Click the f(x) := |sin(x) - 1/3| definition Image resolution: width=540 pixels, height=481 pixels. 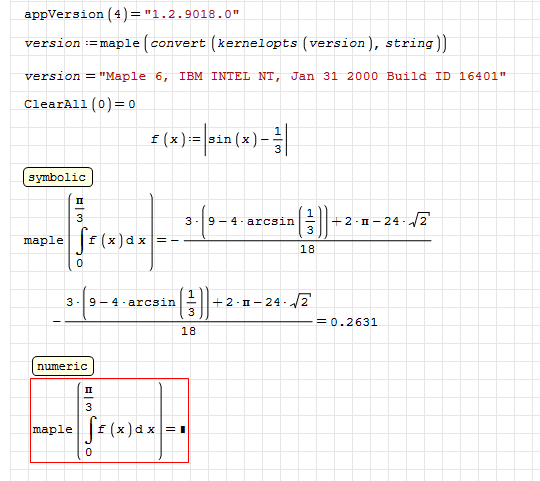tap(219, 139)
